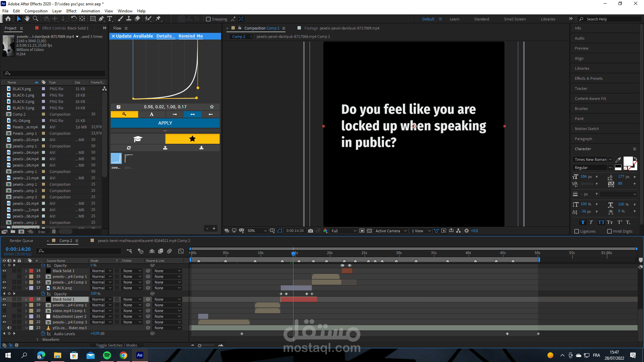This screenshot has height=362, width=644.
Task: Select the Pen tool
Action: pyautogui.click(x=101, y=19)
